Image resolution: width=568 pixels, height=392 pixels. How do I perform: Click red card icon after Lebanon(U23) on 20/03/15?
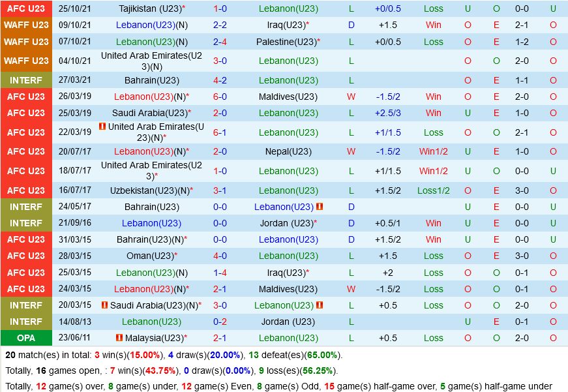point(320,305)
